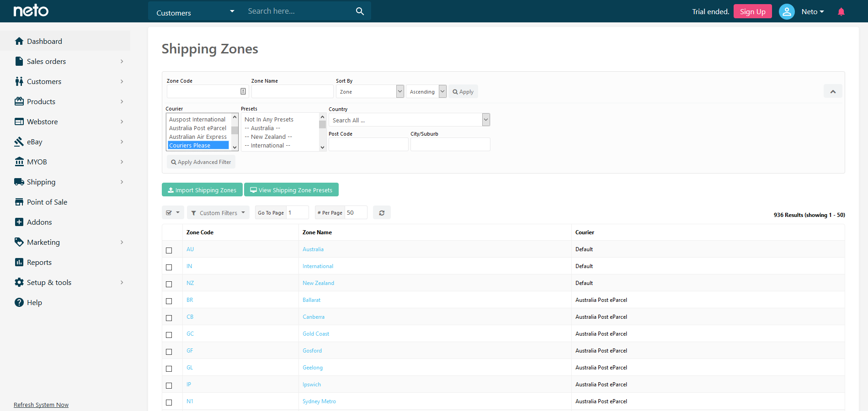Open the Shipping menu item
This screenshot has height=411, width=868.
pos(65,182)
